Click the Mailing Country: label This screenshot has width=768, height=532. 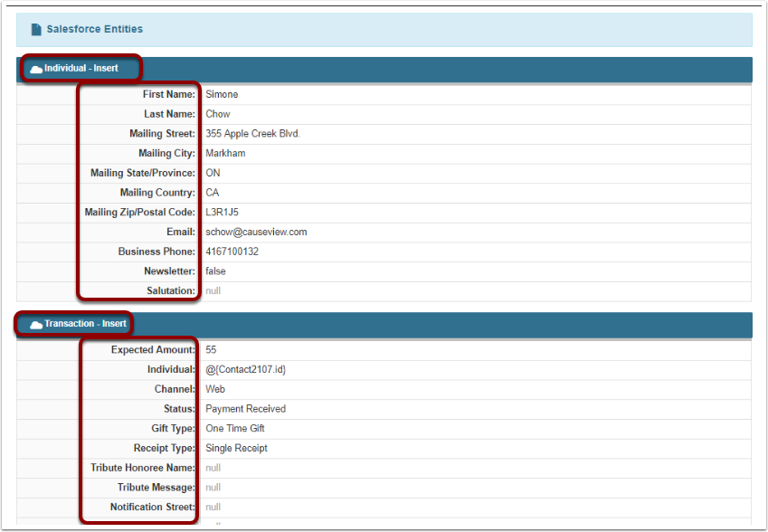point(157,193)
